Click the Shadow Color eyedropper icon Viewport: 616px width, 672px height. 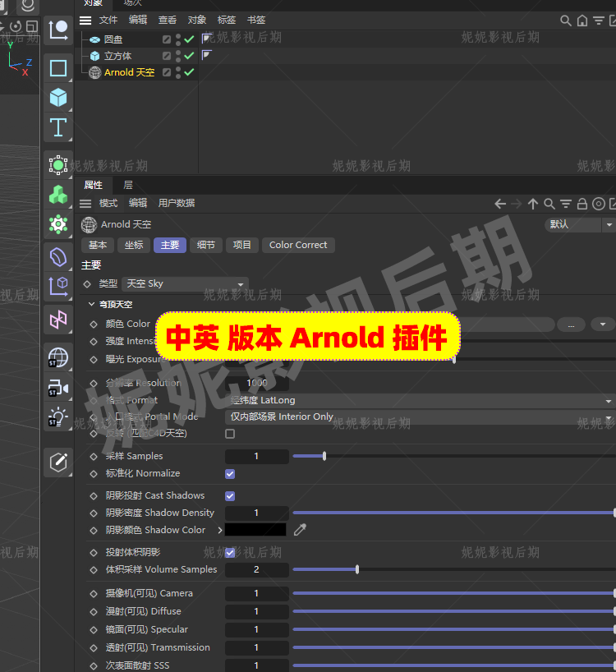pyautogui.click(x=300, y=530)
